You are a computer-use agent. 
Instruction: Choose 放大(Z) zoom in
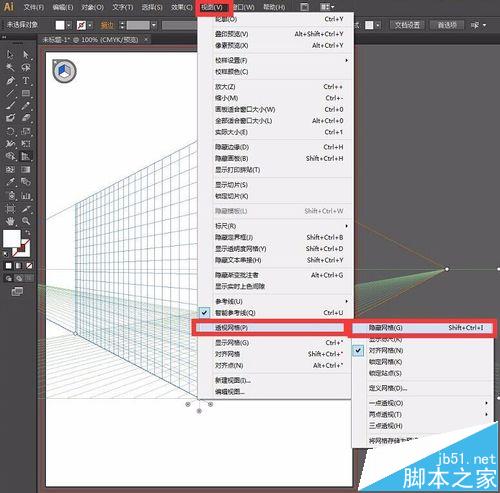(274, 87)
